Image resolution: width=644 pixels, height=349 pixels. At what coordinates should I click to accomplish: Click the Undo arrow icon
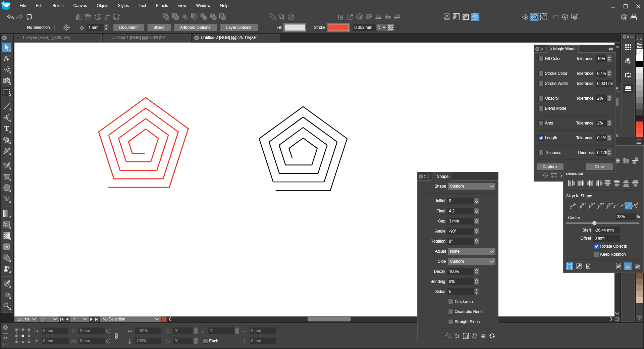point(10,17)
